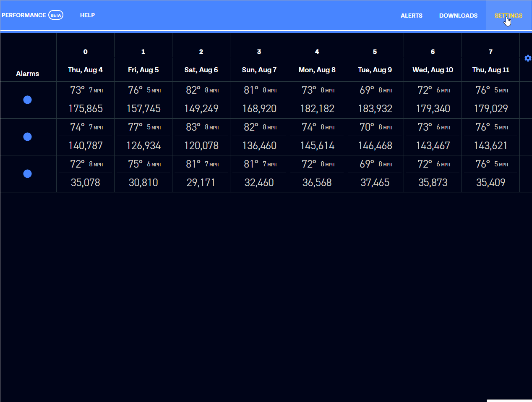Click the value 30,810
Screen dimensions: 532x402
(143, 183)
